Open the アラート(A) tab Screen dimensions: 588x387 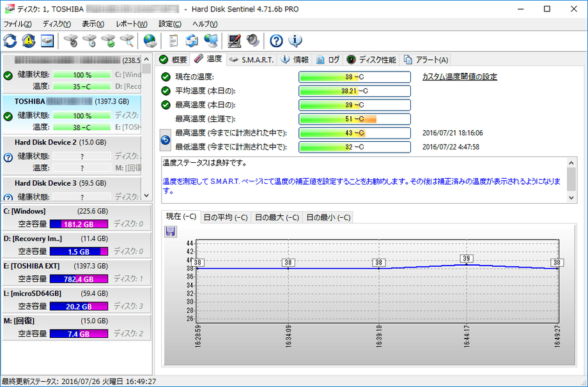pyautogui.click(x=425, y=60)
